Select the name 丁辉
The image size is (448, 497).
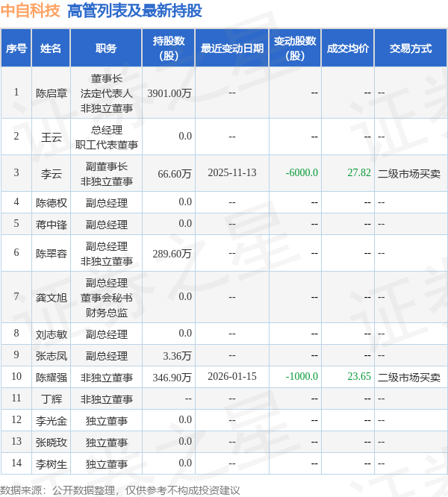pos(52,398)
